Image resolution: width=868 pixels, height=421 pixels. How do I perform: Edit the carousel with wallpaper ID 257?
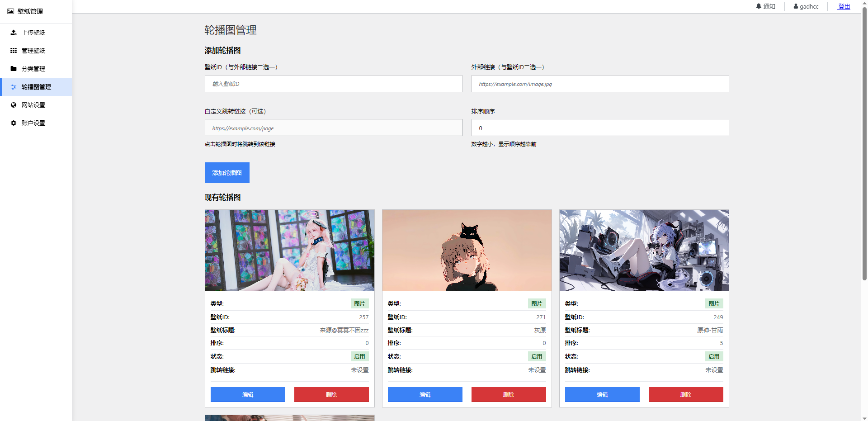pyautogui.click(x=248, y=394)
